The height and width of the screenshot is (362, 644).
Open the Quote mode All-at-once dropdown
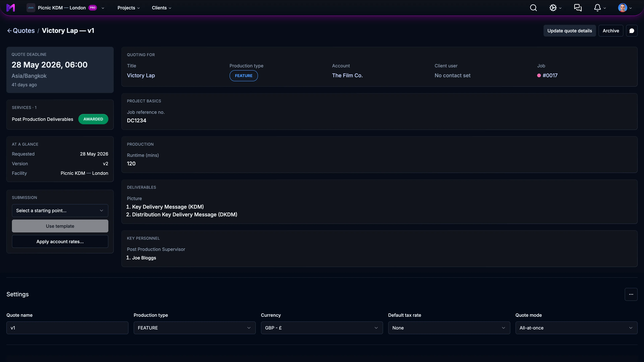click(x=576, y=328)
